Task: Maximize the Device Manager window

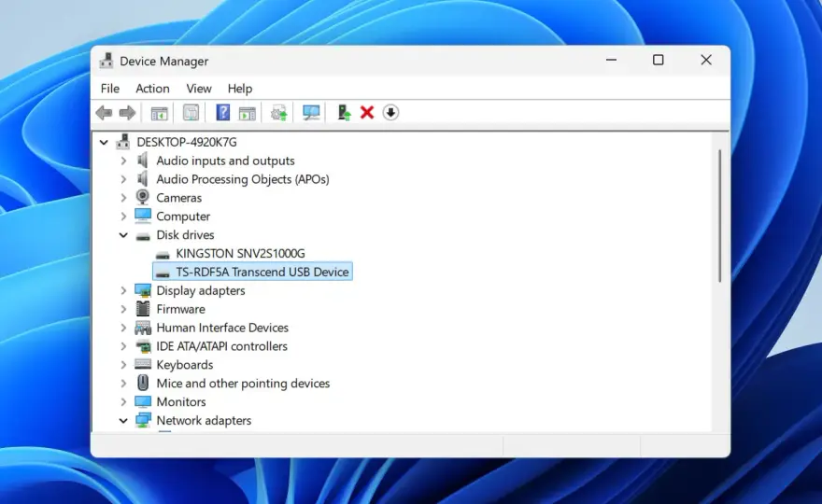Action: point(659,60)
